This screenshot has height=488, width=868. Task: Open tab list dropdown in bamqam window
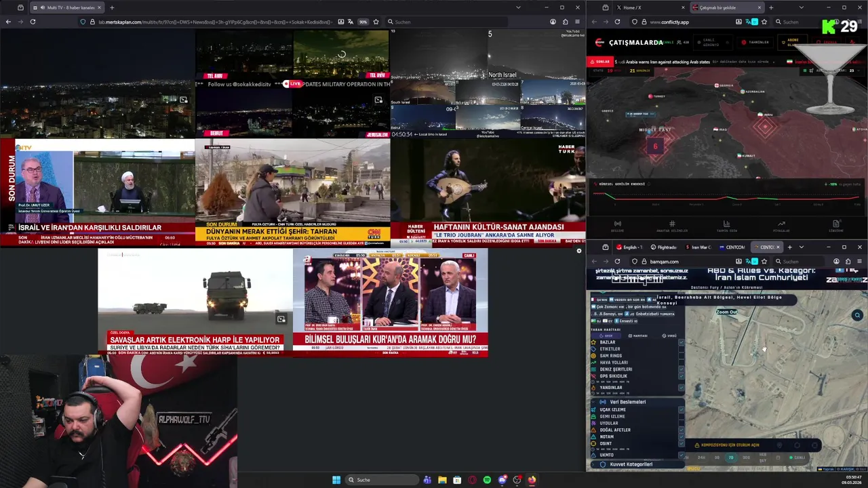(x=801, y=247)
